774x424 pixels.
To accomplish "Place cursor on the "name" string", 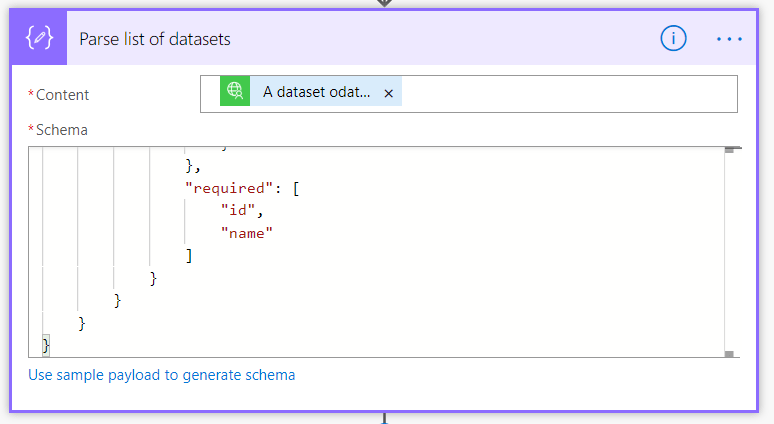I will coord(247,233).
